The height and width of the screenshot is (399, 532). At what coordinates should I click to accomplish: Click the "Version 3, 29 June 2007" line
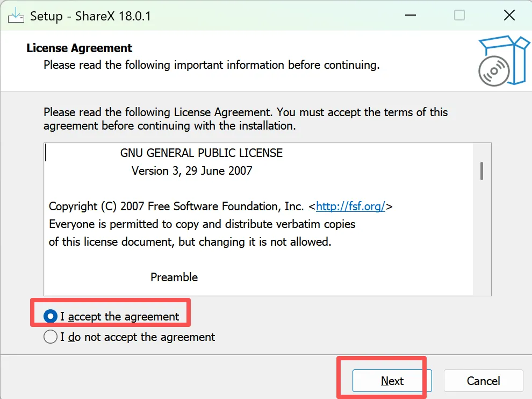(192, 171)
